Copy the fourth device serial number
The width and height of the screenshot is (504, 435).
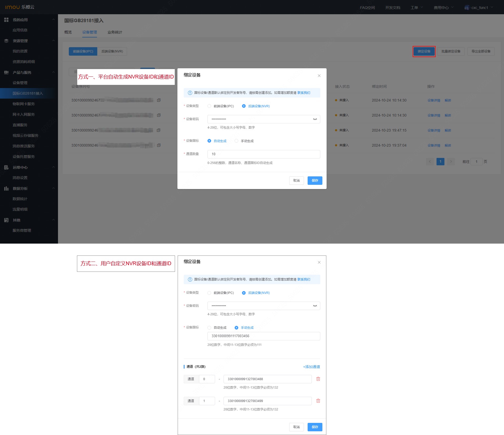[x=159, y=145]
